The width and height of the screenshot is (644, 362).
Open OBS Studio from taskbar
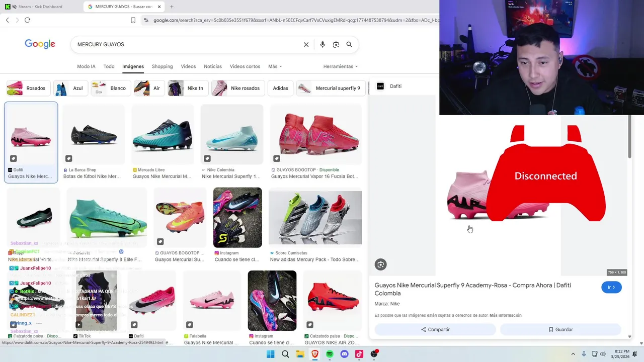coord(374,354)
